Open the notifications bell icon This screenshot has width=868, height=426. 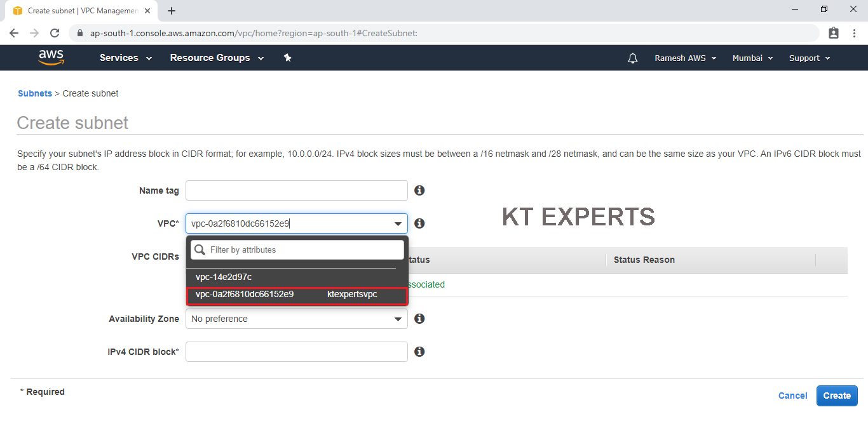[x=632, y=58]
